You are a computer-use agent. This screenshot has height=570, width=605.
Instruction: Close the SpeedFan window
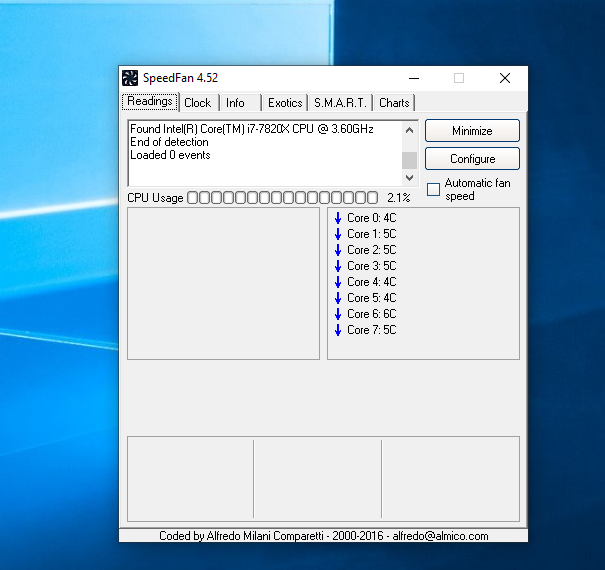click(x=505, y=78)
